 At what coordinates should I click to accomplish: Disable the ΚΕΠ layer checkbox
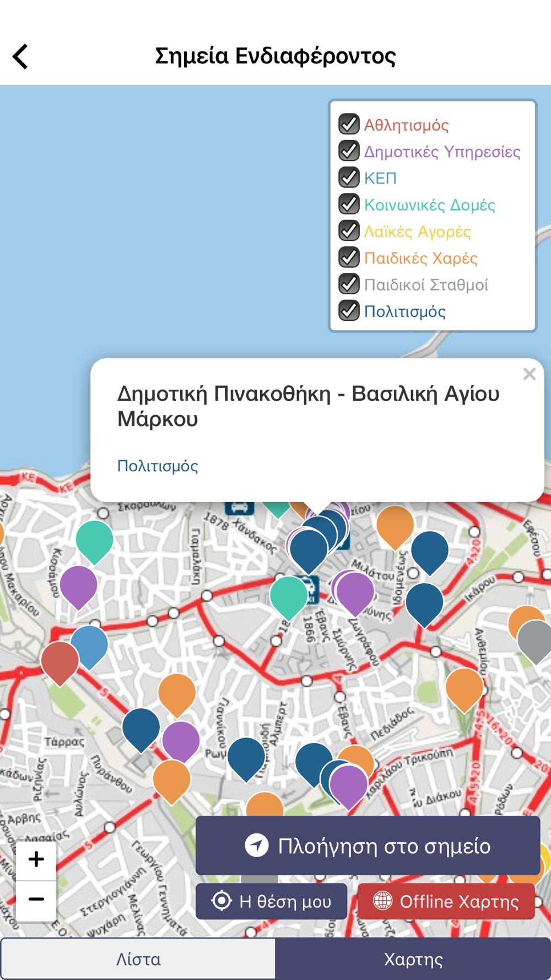coord(349,177)
